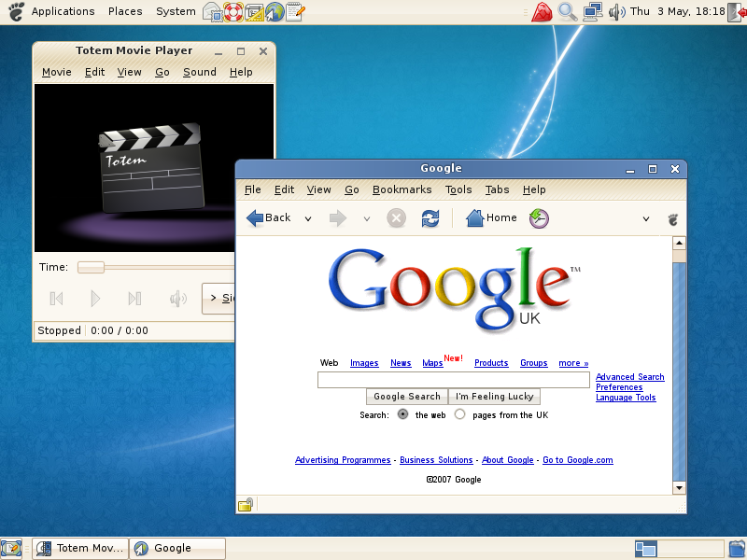Click the Totem volume speaker icon
This screenshot has height=560, width=747.
tap(177, 299)
